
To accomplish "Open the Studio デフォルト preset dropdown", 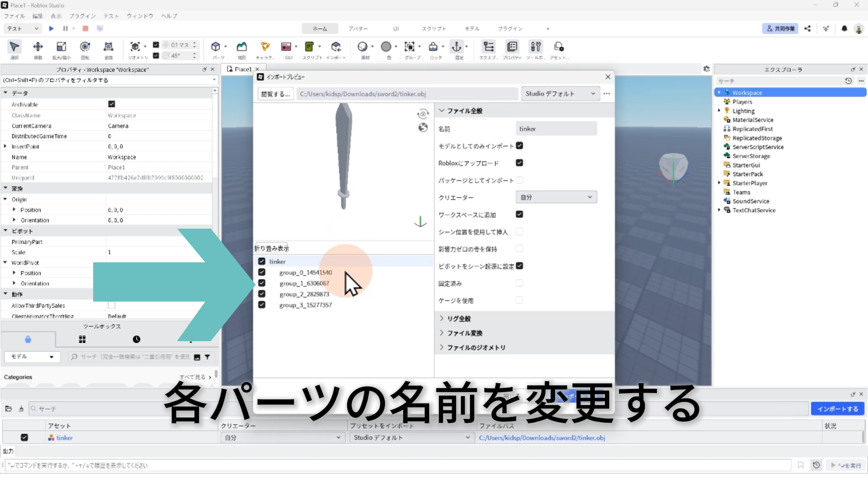I will point(560,94).
